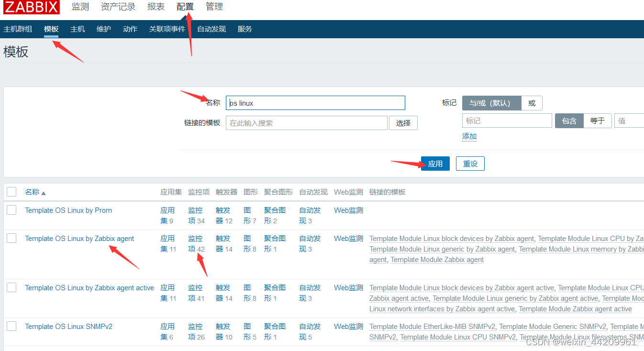Open 触发器 14 of the Zabbix agent template
Screen dimensions: 644x351
[x=223, y=244]
